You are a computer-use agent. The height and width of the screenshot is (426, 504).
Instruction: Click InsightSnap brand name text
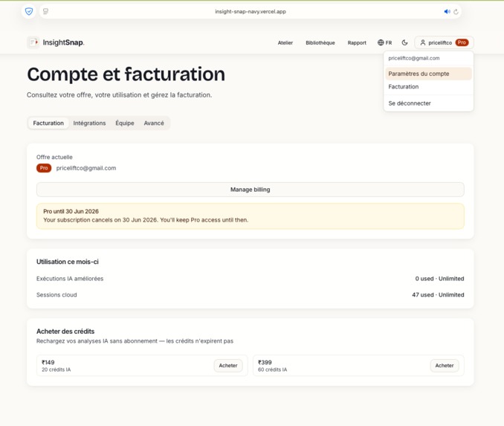[63, 42]
